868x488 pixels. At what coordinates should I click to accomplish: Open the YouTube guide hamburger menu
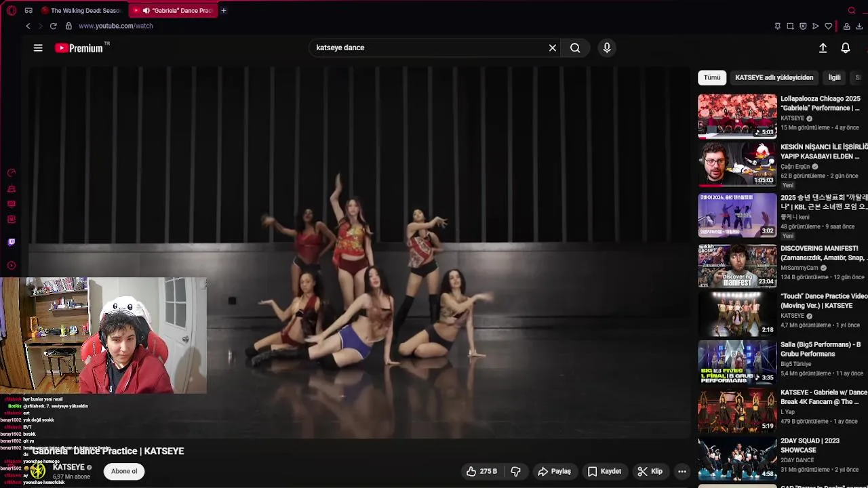pos(38,48)
